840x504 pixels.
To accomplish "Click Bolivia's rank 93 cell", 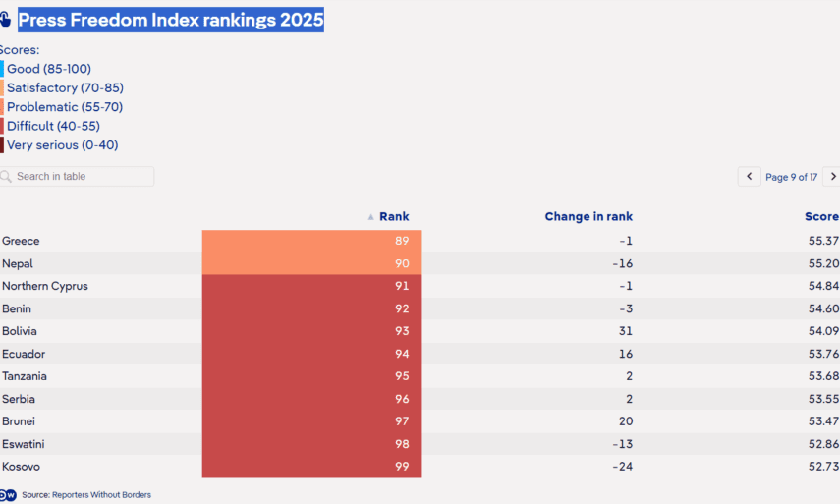I will tap(311, 332).
